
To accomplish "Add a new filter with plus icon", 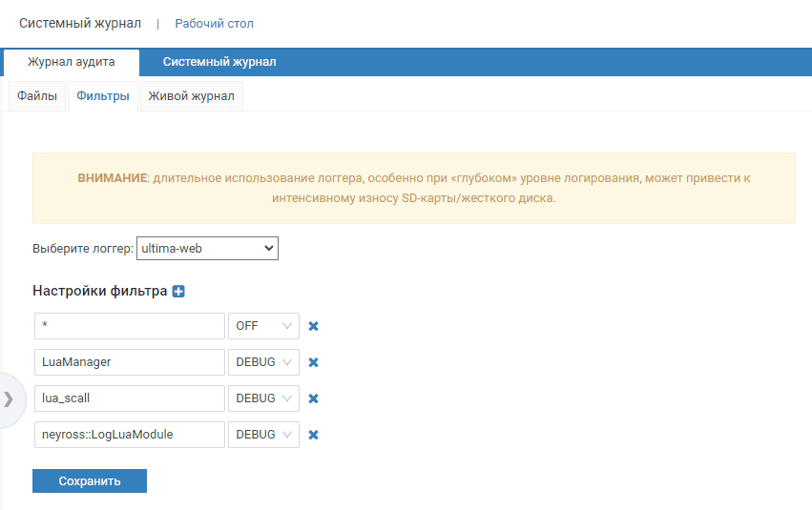I will click(x=178, y=291).
